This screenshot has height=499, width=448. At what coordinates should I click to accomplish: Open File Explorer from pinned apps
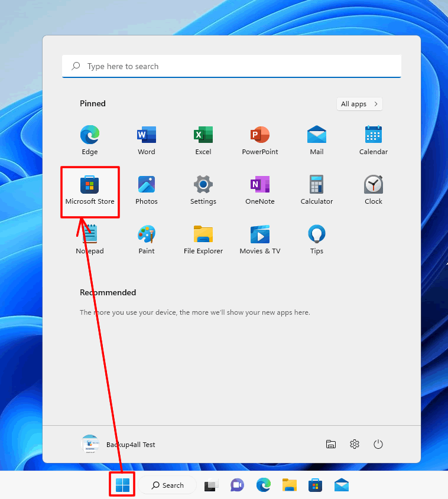click(203, 240)
